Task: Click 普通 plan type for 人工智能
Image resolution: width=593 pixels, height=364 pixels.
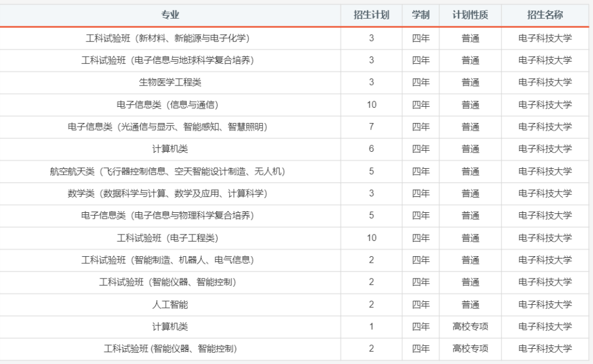Action: point(470,304)
